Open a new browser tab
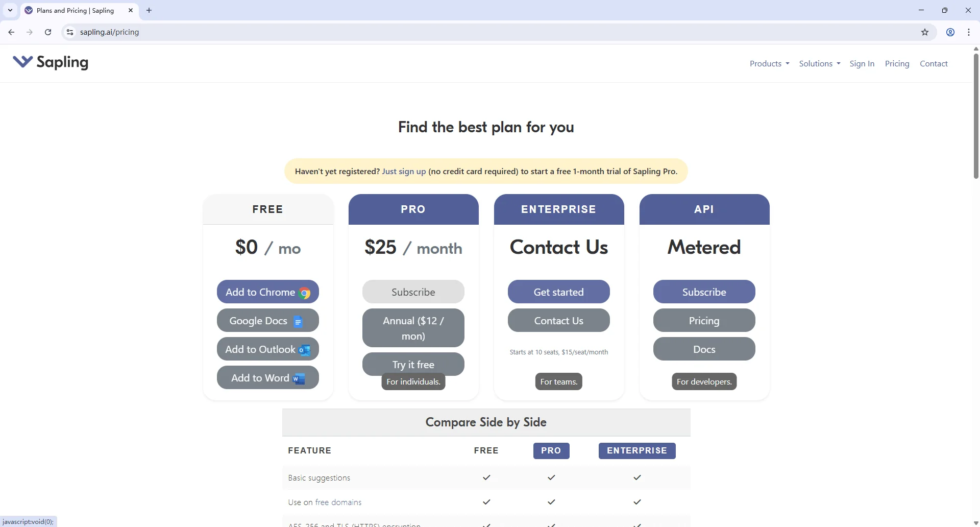 (x=149, y=10)
